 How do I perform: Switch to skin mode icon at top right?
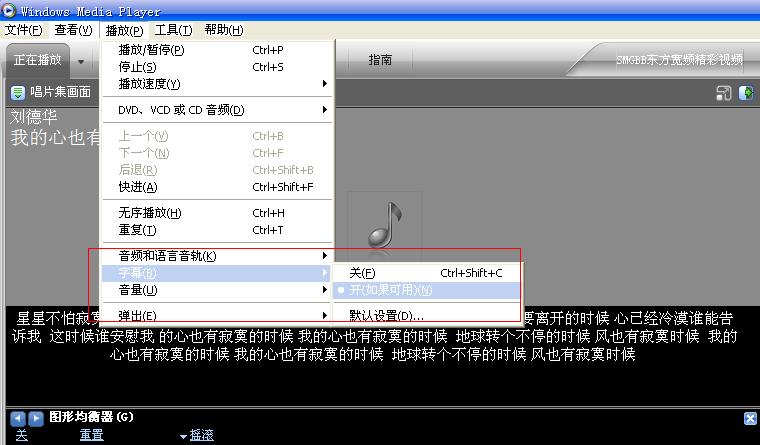click(x=724, y=93)
